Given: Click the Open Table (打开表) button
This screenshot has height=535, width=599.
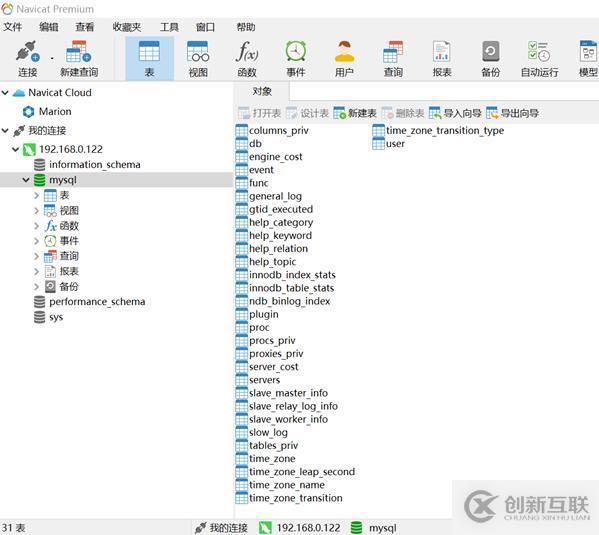Looking at the screenshot, I should click(x=260, y=113).
